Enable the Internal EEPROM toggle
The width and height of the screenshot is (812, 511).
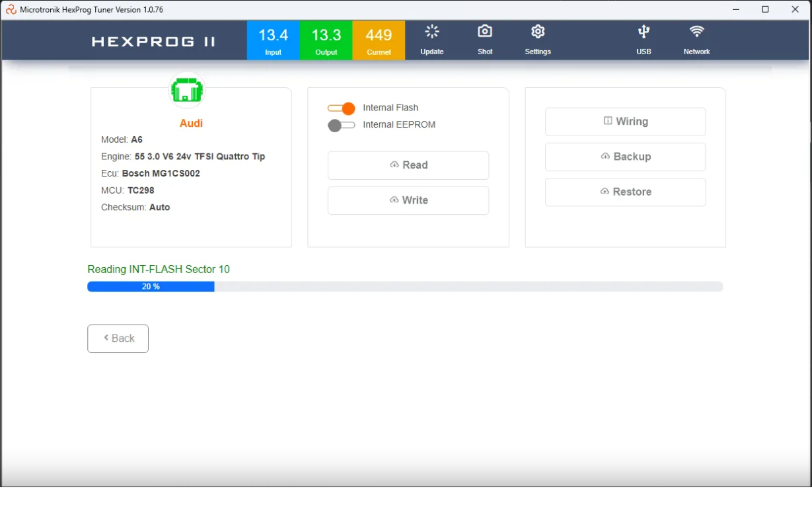tap(342, 126)
